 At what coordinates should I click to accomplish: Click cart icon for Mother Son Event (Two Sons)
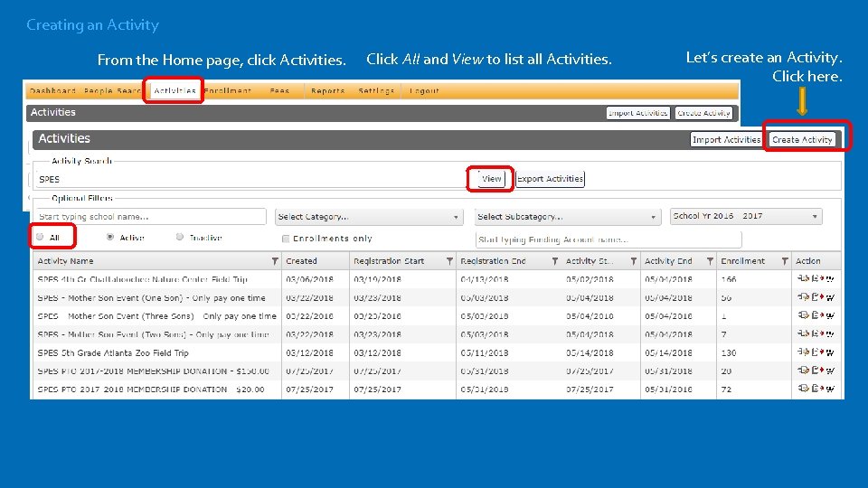coord(830,334)
